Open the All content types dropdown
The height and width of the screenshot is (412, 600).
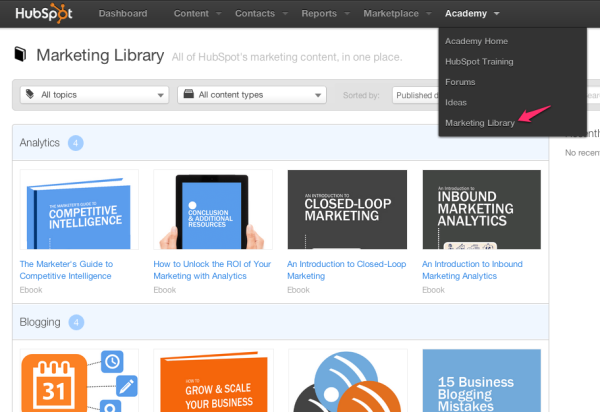tap(252, 95)
